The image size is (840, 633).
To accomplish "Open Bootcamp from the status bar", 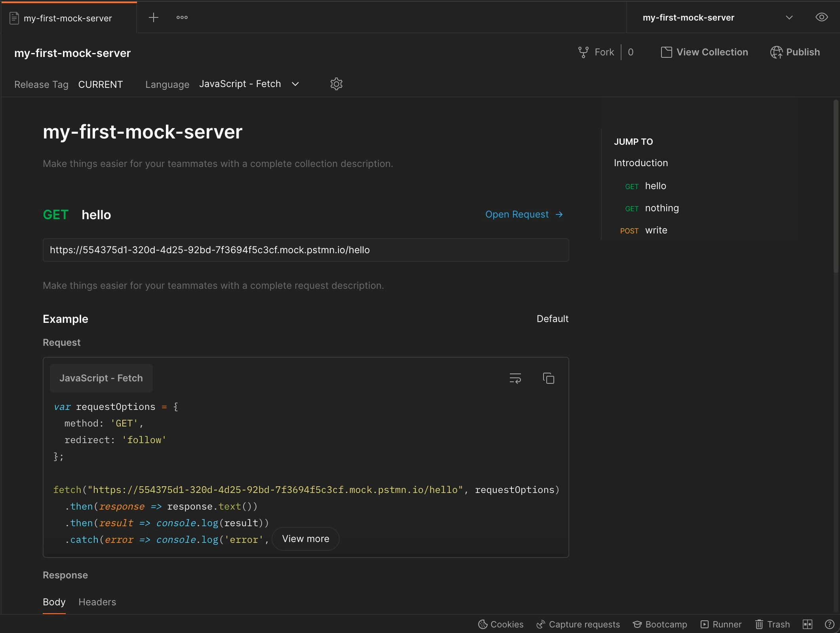I will [660, 624].
